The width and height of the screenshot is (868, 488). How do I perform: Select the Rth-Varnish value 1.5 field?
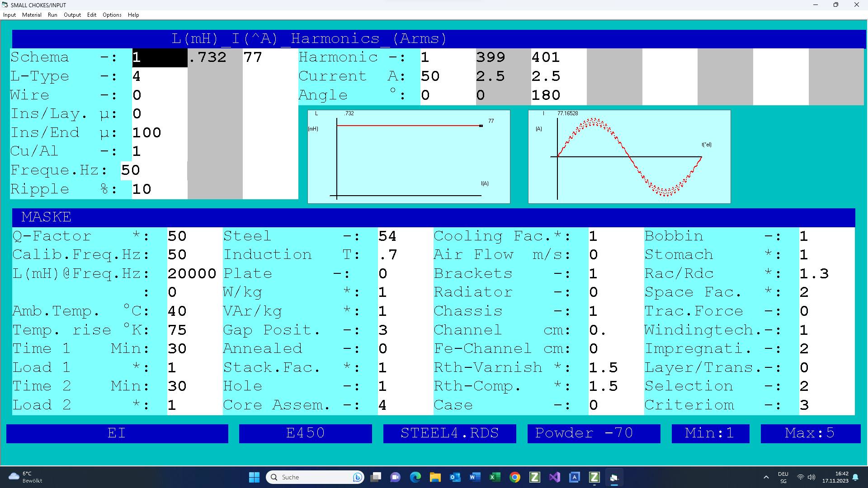[x=616, y=368]
